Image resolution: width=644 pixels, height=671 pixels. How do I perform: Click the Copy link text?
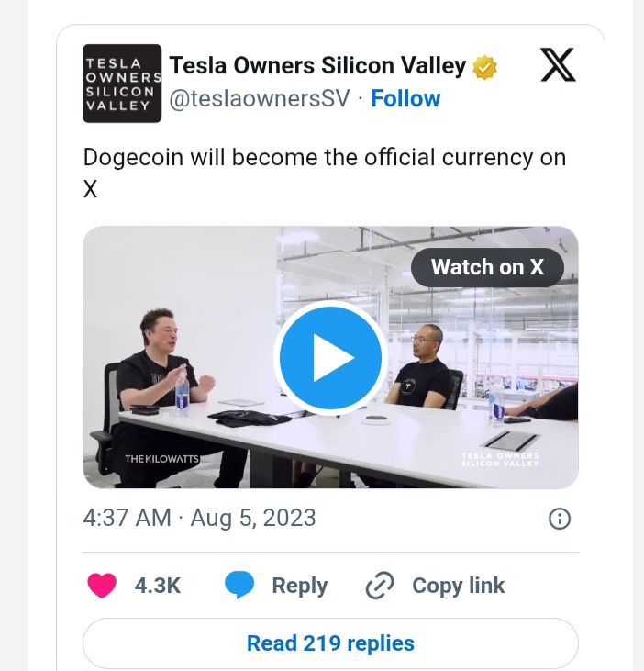[x=458, y=586]
